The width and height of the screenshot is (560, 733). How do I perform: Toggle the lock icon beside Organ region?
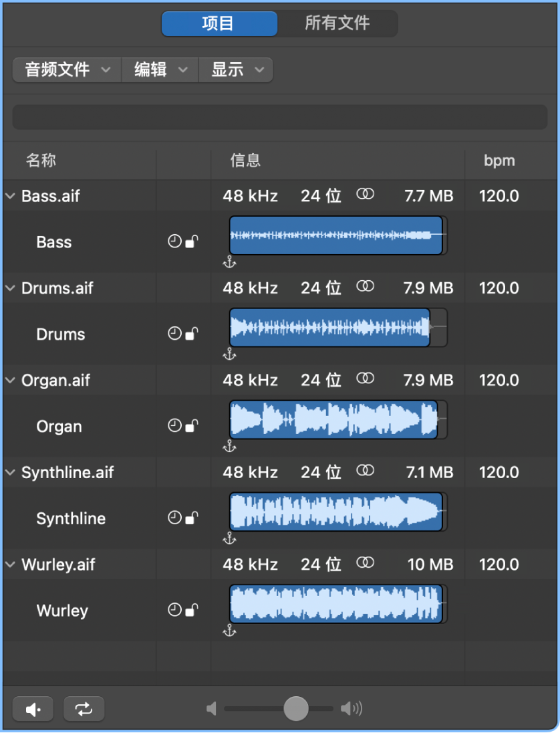click(192, 426)
